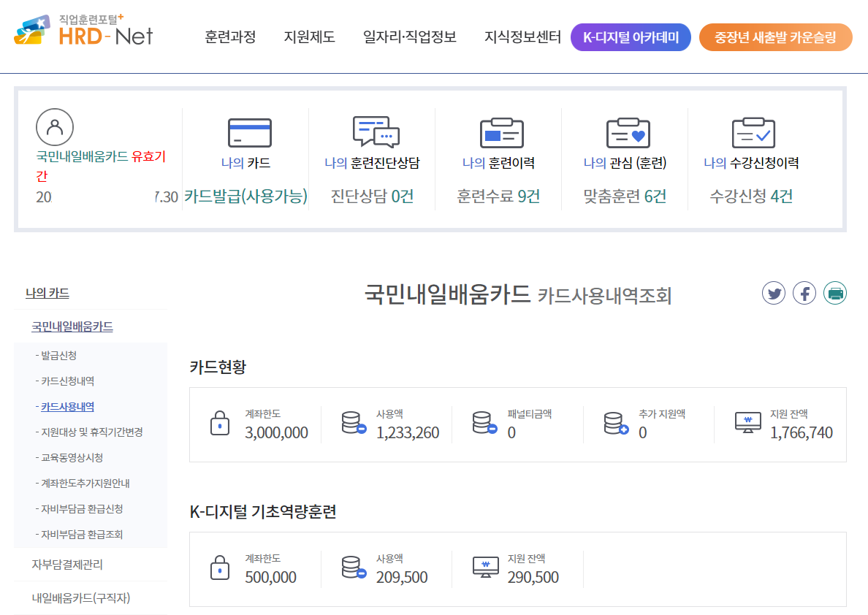Open the 훈련과정 menu
The height and width of the screenshot is (615, 868).
(x=230, y=38)
